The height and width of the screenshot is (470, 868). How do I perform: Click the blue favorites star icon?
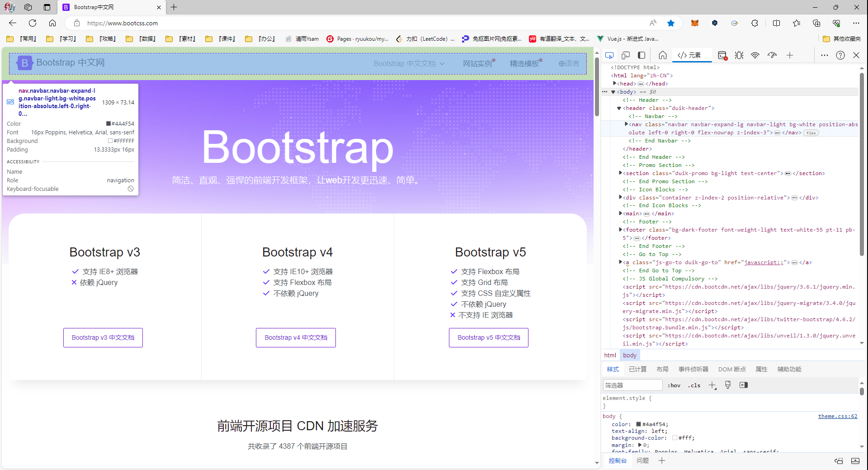pos(671,23)
